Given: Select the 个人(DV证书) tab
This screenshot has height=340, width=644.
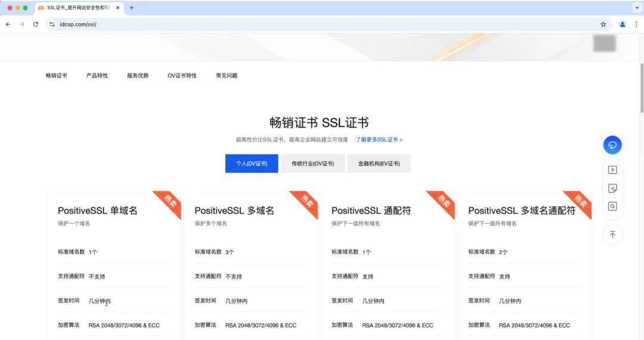Looking at the screenshot, I should (x=252, y=163).
